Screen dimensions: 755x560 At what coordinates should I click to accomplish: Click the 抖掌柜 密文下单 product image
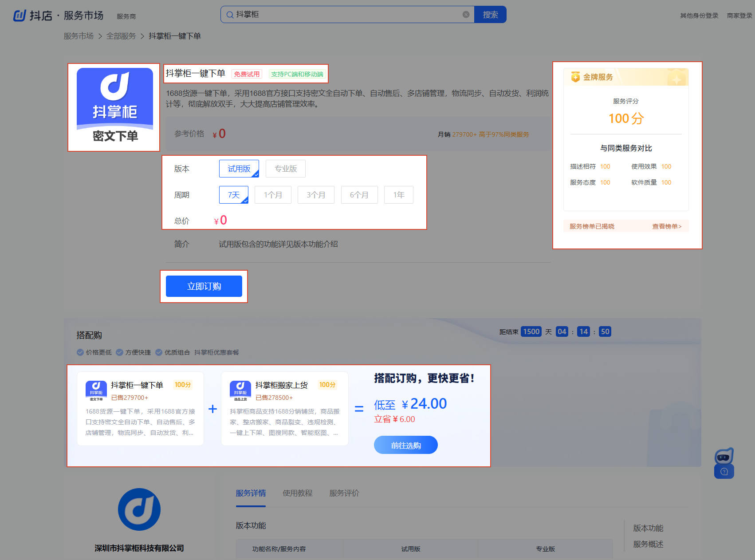click(x=115, y=107)
